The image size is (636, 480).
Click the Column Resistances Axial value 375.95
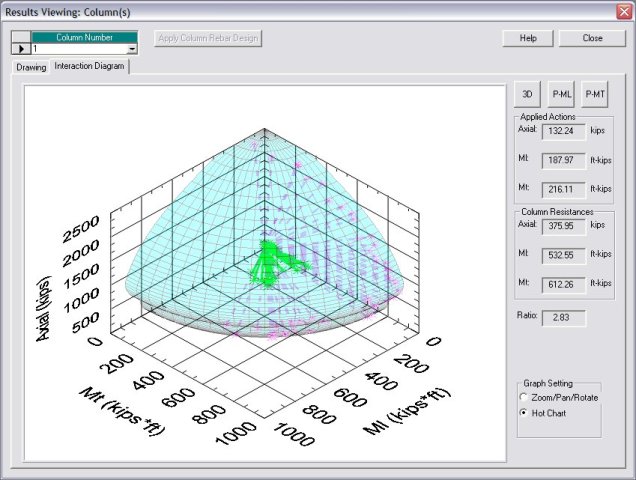(564, 226)
